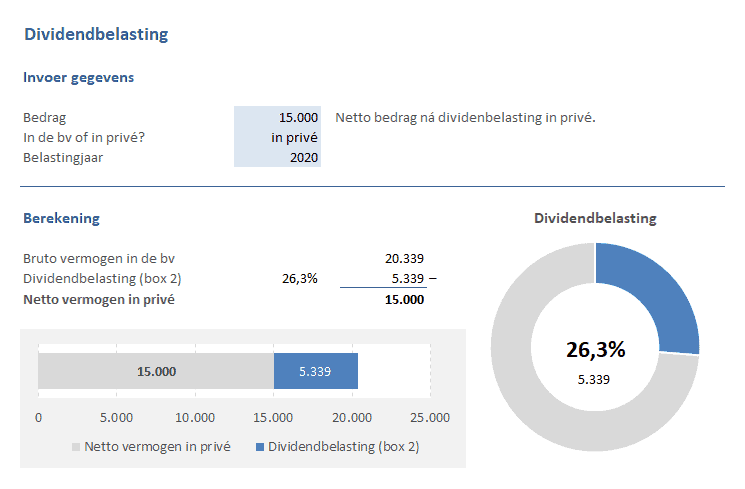Click the blue bar labeled 5.339

click(x=316, y=371)
